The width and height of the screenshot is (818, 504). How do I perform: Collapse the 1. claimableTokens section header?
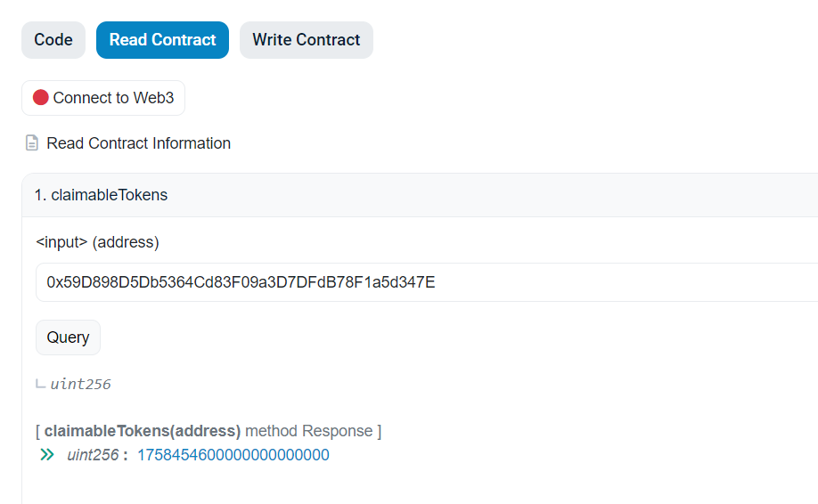pos(101,195)
